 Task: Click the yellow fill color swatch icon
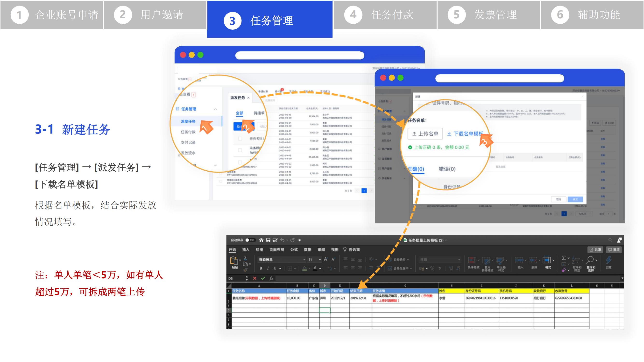[304, 268]
